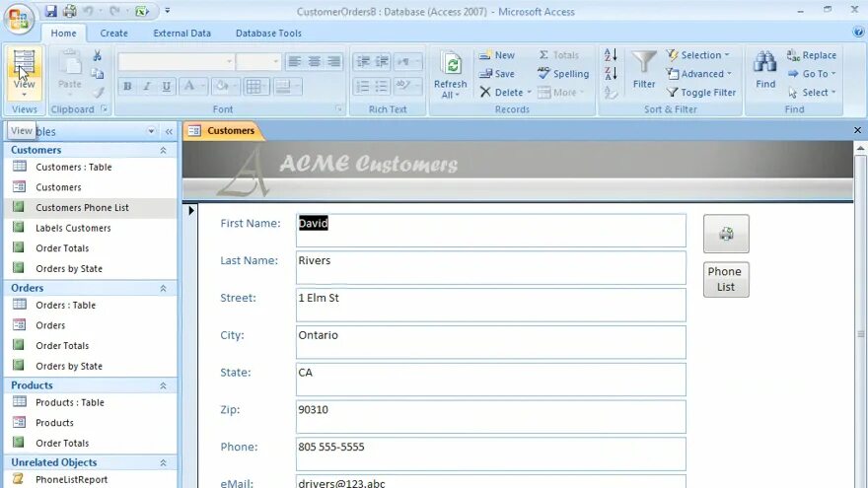Save using quick access toolbar disk icon
This screenshot has width=868, height=488.
coord(51,11)
